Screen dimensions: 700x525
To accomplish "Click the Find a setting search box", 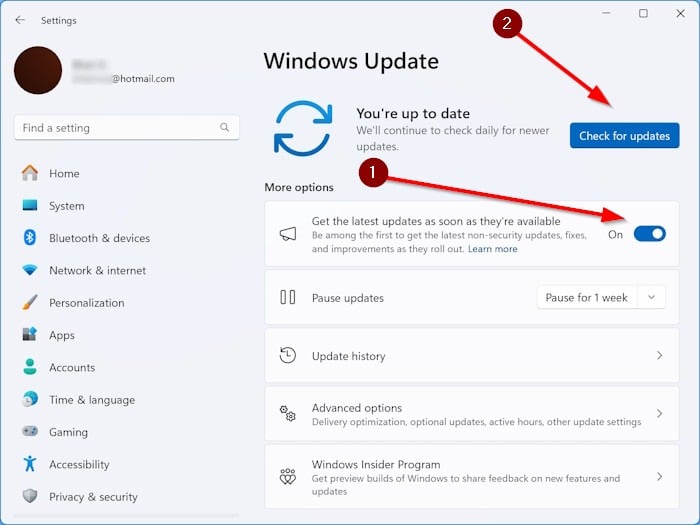I will pos(115,128).
